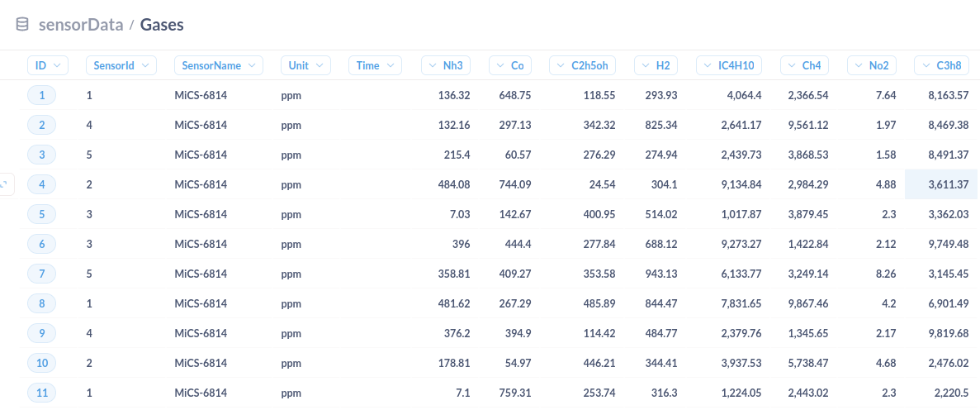Open the IC4H10 column header menu
The width and height of the screenshot is (980, 410).
[x=729, y=65]
